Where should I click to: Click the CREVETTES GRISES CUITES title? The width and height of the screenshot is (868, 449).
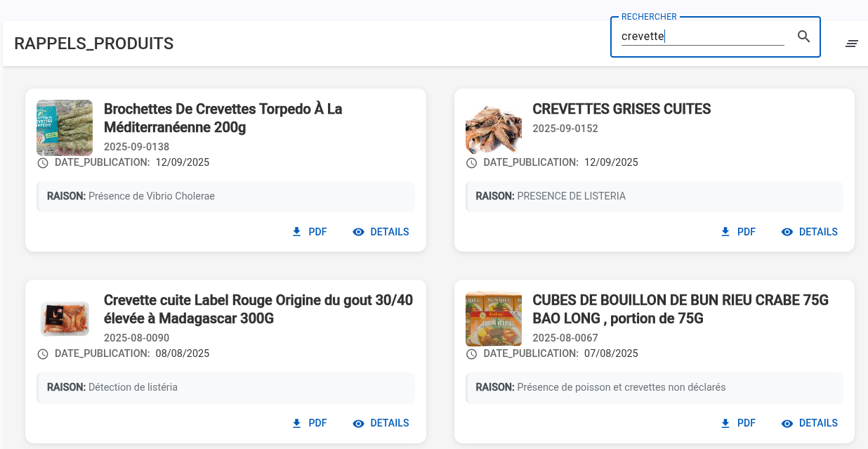(x=622, y=109)
